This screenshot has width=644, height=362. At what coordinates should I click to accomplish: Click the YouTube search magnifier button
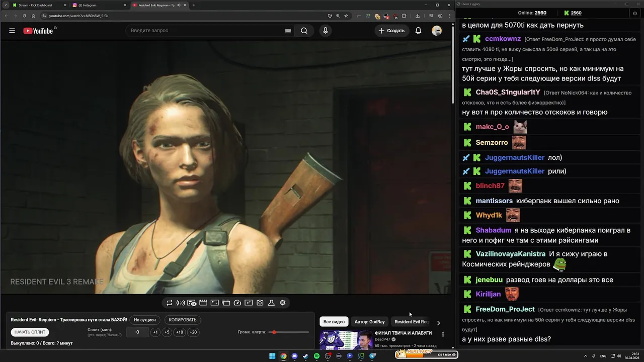click(x=304, y=31)
